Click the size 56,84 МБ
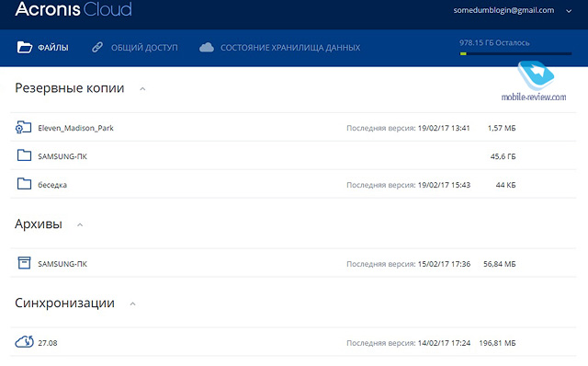The image size is (588, 366). pos(500,264)
